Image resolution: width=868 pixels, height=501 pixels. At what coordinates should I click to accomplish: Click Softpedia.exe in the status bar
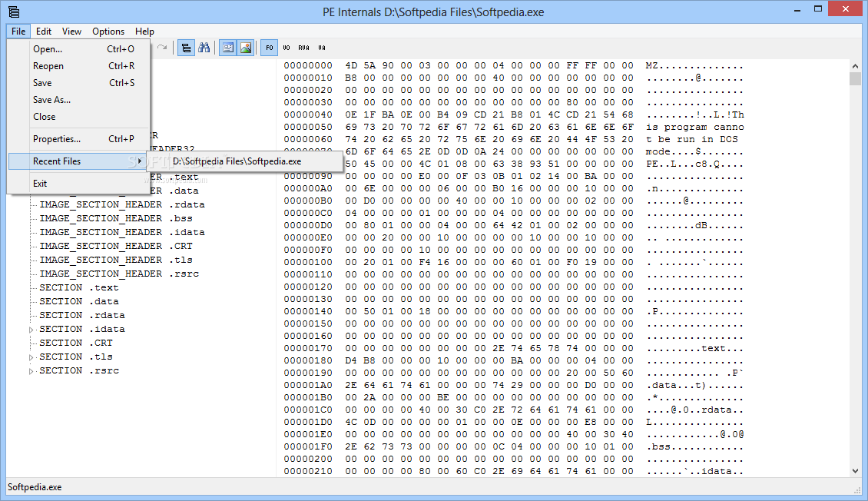coord(35,487)
